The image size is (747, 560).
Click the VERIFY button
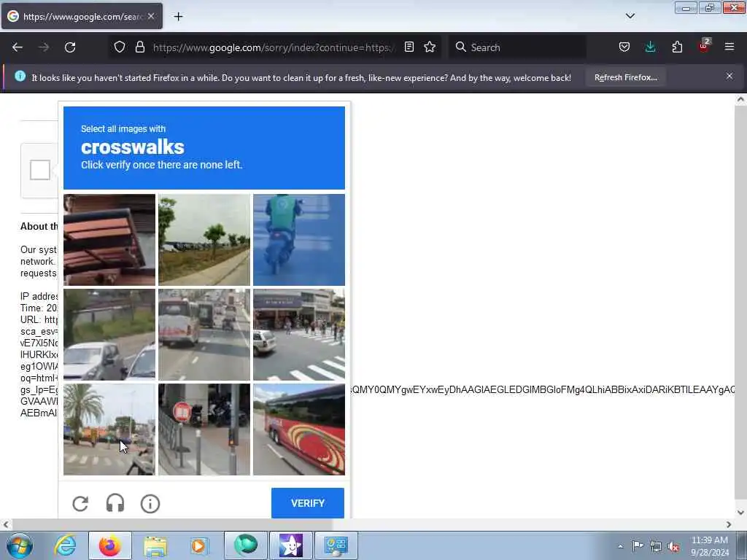308,503
